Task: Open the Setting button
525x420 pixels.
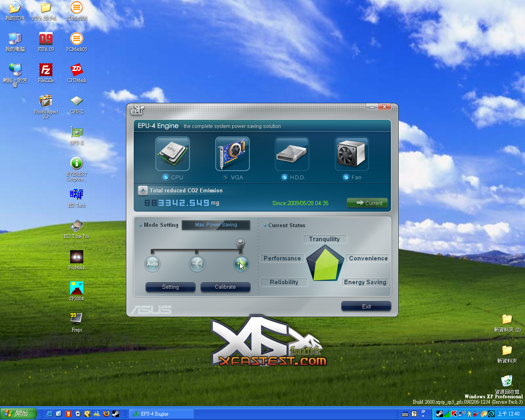Action: [170, 287]
